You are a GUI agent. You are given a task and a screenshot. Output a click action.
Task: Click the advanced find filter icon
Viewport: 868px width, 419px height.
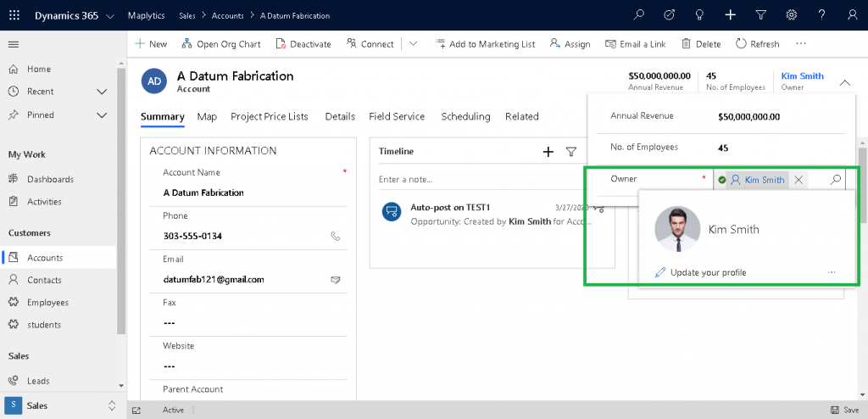pyautogui.click(x=761, y=15)
